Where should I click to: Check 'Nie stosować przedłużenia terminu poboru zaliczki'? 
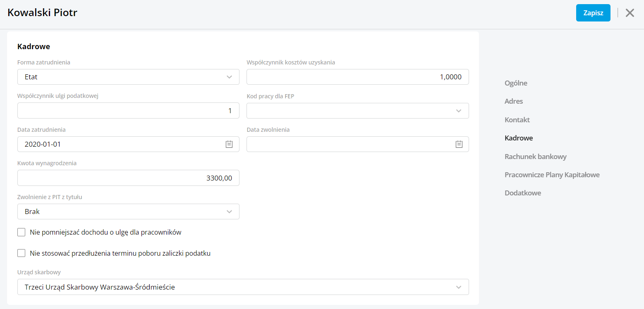coord(22,253)
